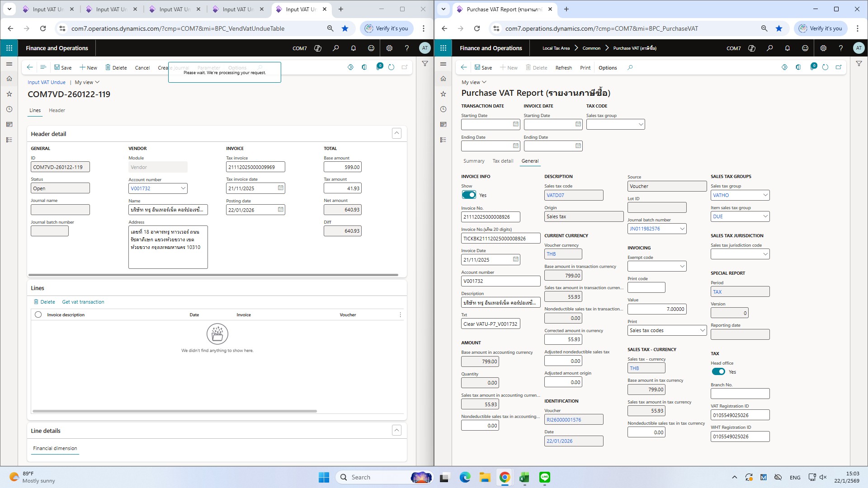The width and height of the screenshot is (868, 488).
Task: Click the refresh page icon in Input VAT toolbar
Action: pos(391,67)
